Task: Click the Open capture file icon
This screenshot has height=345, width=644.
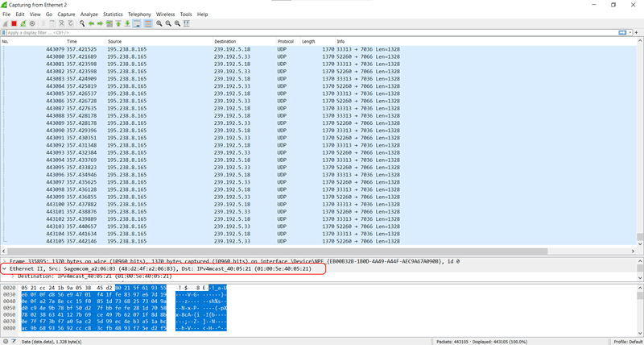Action: click(43, 23)
